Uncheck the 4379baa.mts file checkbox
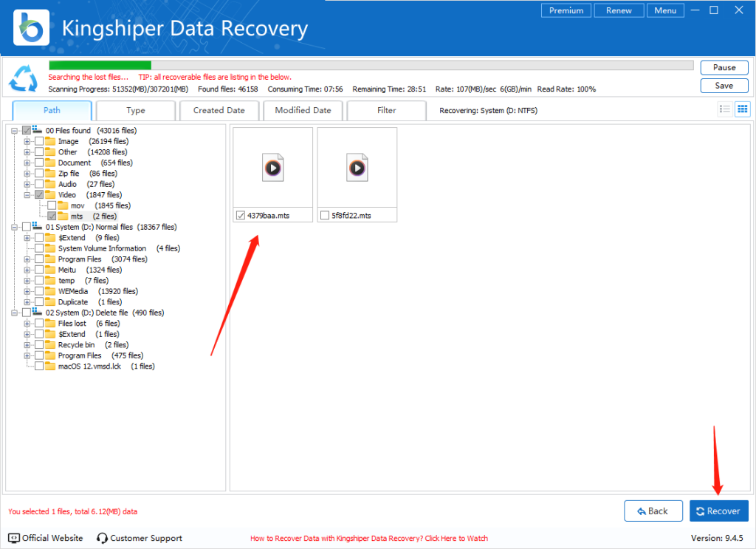 pyautogui.click(x=241, y=215)
